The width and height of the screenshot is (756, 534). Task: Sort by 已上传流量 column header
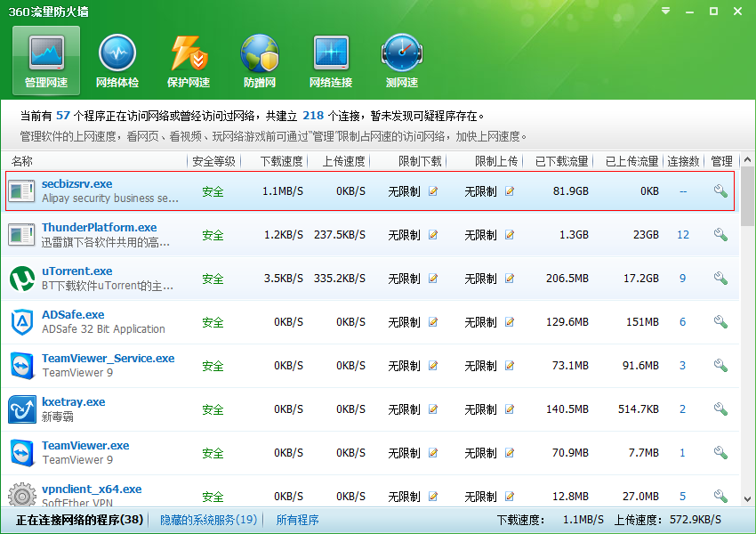click(x=632, y=161)
